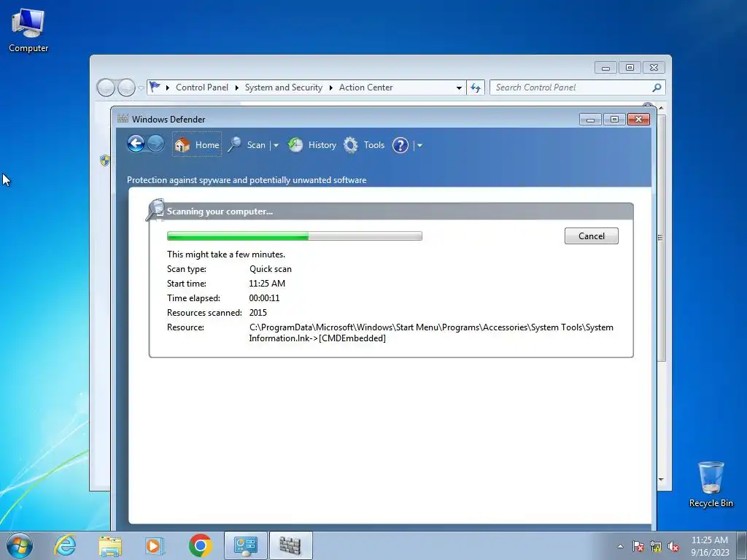Launch Google Chrome from taskbar

[x=200, y=545]
